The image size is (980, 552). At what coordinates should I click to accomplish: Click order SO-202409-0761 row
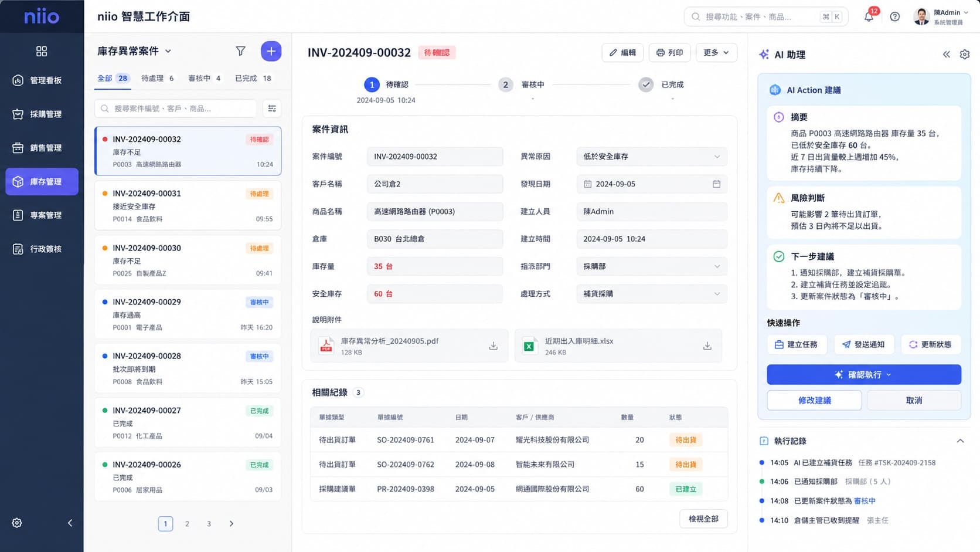point(519,440)
